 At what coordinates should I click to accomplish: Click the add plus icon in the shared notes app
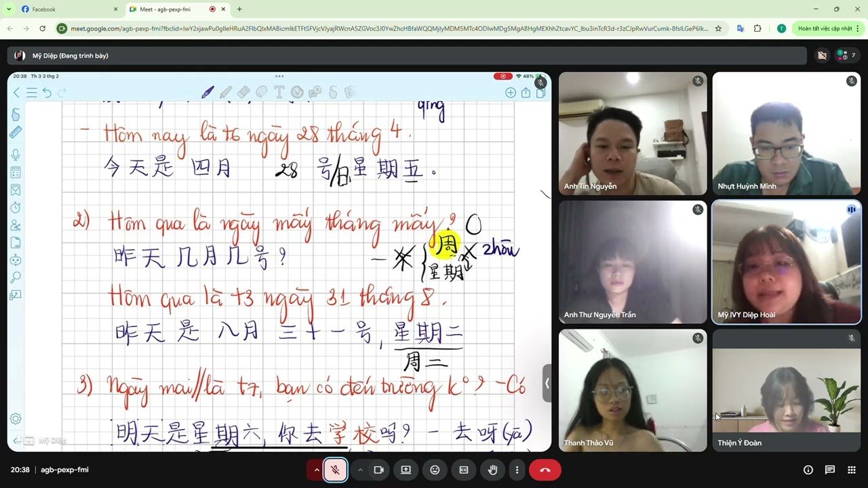(511, 93)
